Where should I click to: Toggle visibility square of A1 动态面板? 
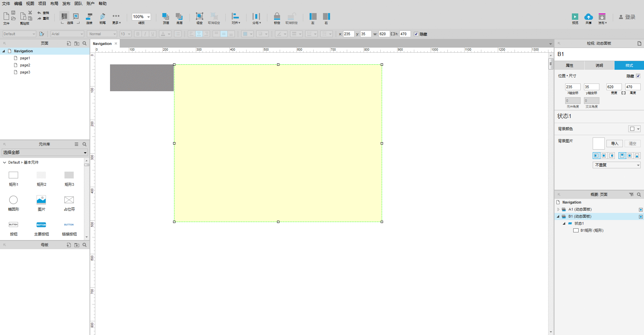tap(641, 210)
